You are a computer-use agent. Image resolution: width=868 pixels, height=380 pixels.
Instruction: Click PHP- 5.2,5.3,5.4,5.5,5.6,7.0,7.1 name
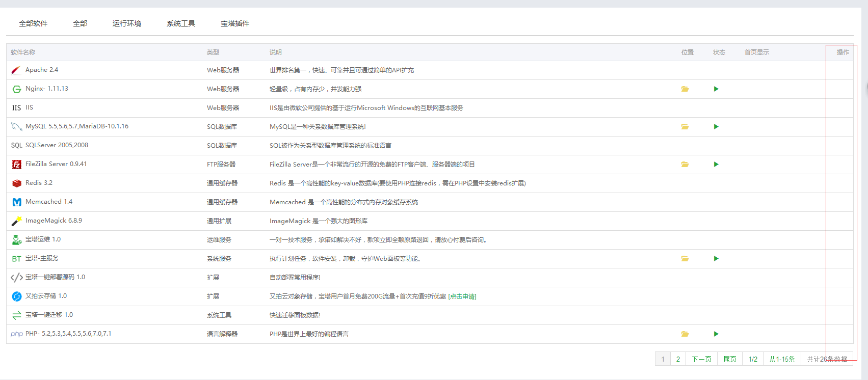click(x=68, y=334)
